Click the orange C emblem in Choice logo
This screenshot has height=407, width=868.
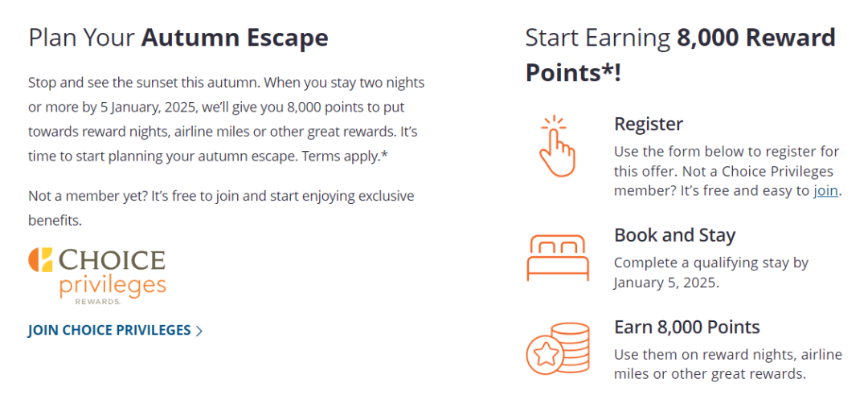[40, 260]
